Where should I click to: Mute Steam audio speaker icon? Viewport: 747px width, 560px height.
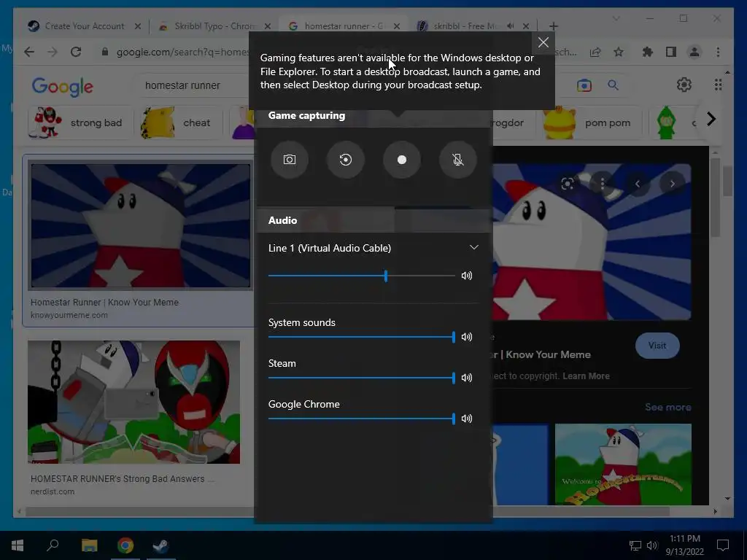click(467, 378)
